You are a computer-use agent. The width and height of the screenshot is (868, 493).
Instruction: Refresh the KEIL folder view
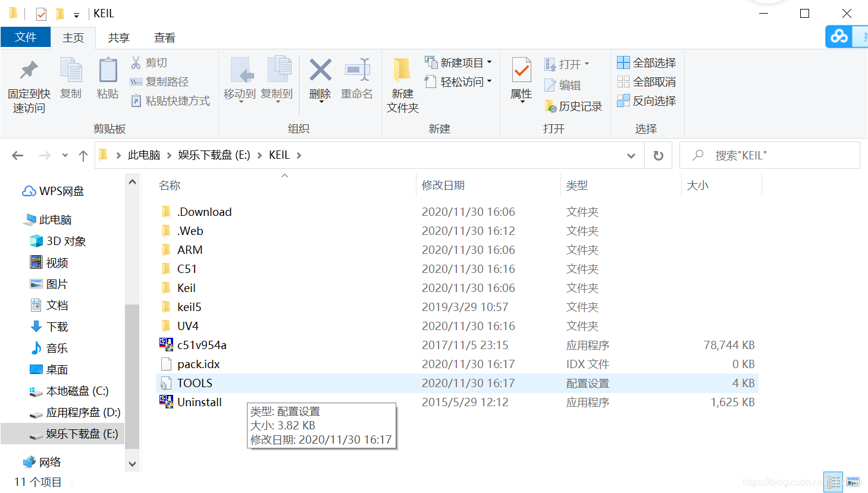coord(659,155)
